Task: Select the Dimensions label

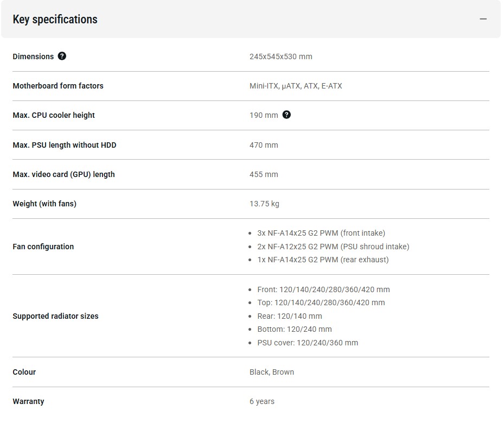Action: [33, 56]
